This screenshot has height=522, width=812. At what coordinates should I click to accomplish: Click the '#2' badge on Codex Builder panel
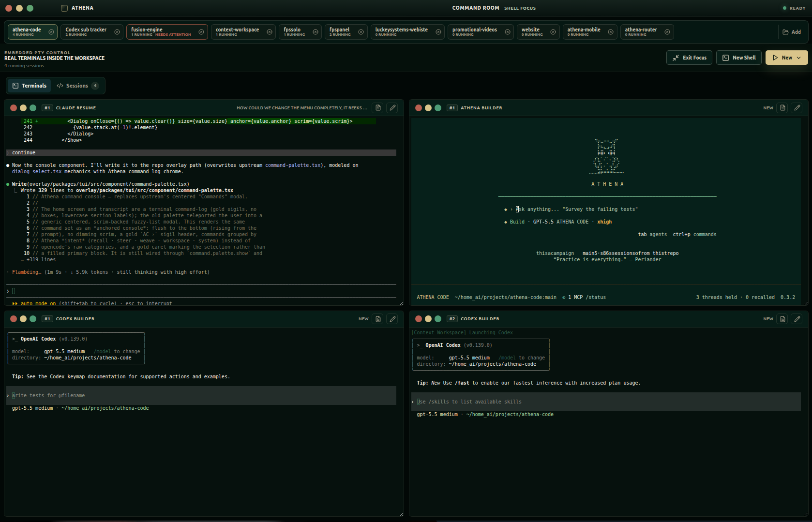click(x=452, y=319)
